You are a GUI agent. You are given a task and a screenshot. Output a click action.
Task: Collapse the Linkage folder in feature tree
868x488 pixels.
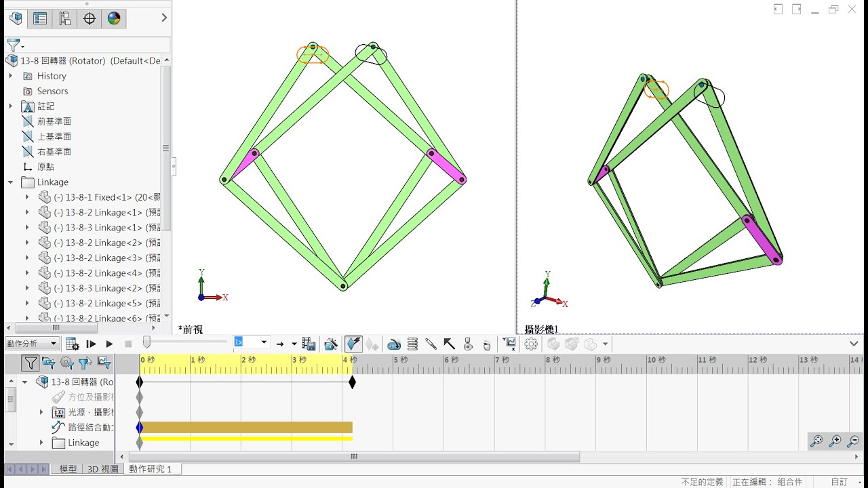tap(10, 182)
